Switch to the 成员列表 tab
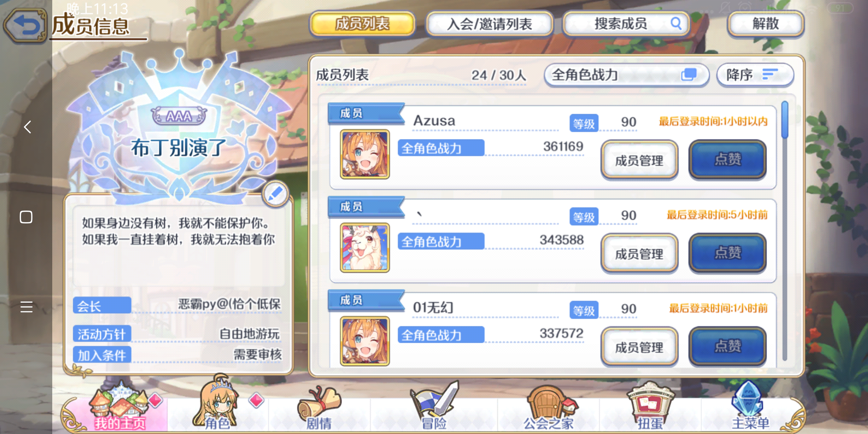The height and width of the screenshot is (434, 868). 362,24
